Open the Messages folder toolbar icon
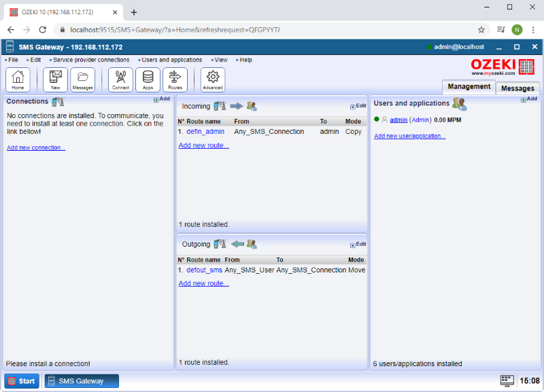Viewport: 544px width, 392px height. coord(82,79)
